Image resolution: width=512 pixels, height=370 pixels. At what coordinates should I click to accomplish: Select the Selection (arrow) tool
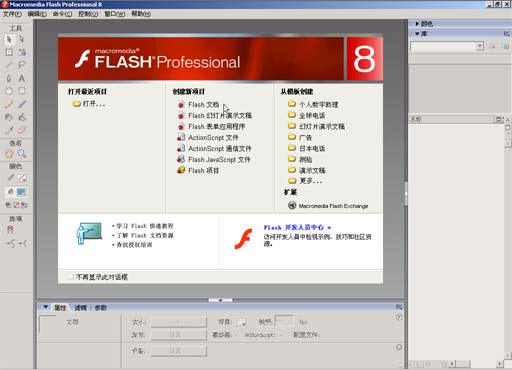click(x=9, y=39)
